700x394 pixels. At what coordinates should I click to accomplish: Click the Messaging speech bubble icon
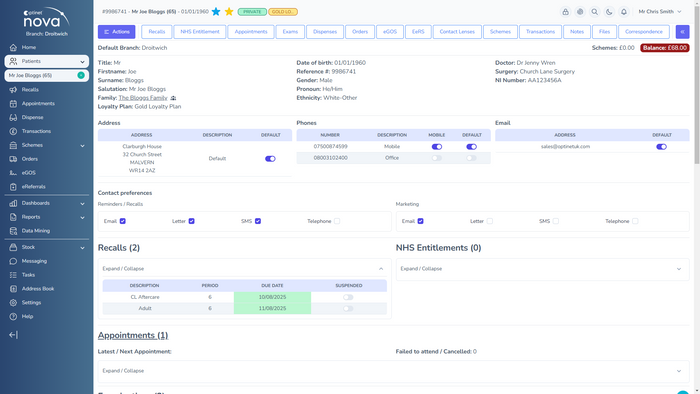(x=13, y=261)
